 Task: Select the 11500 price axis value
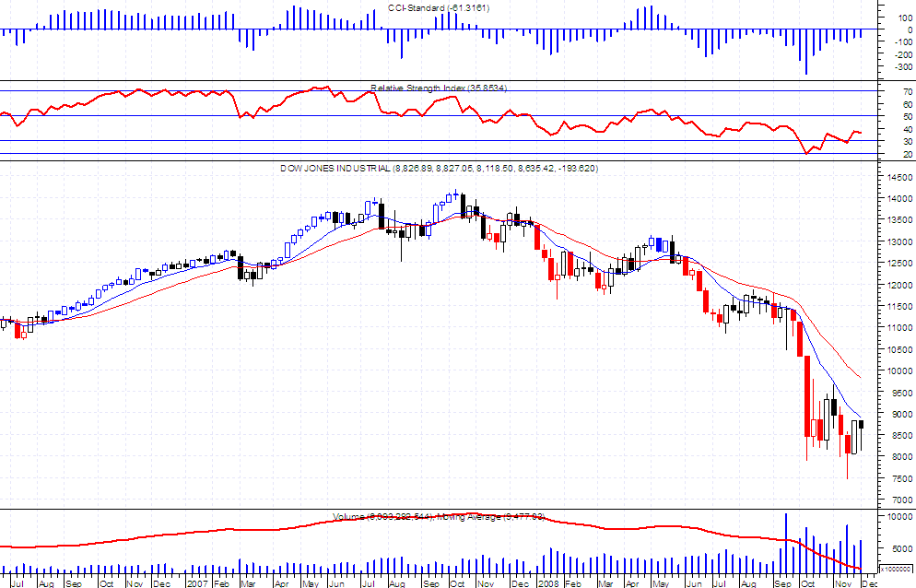[901, 307]
